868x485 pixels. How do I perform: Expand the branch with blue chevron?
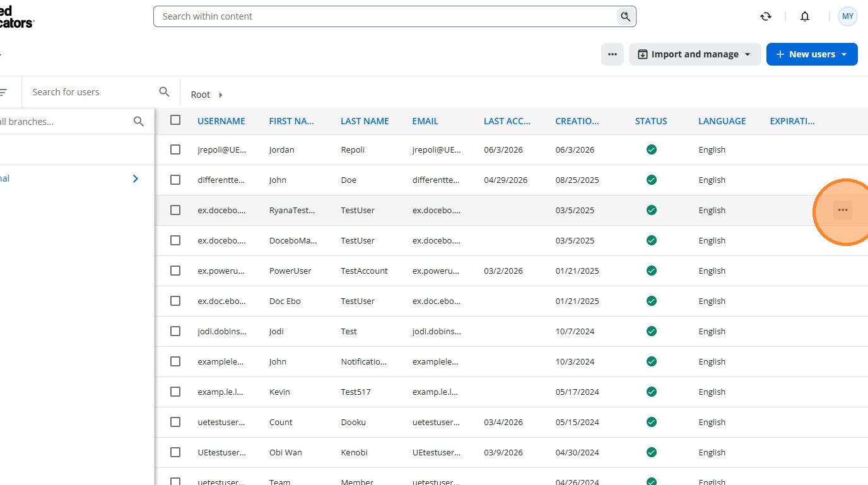tap(136, 179)
